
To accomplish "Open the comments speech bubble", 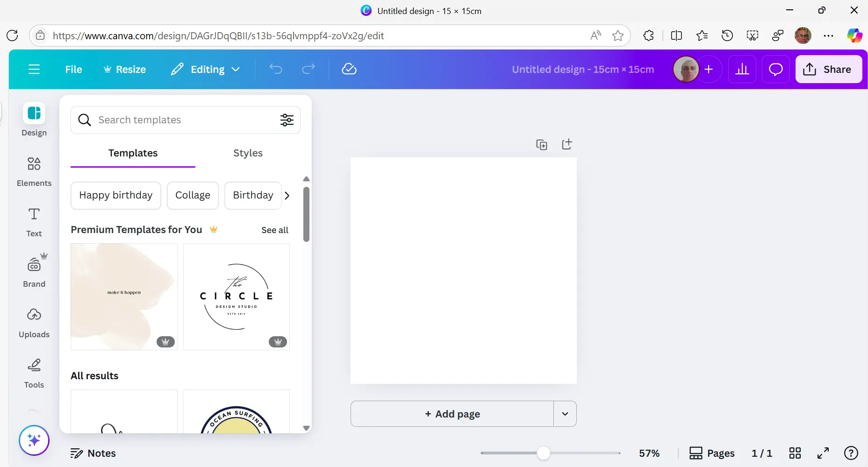I will point(776,70).
